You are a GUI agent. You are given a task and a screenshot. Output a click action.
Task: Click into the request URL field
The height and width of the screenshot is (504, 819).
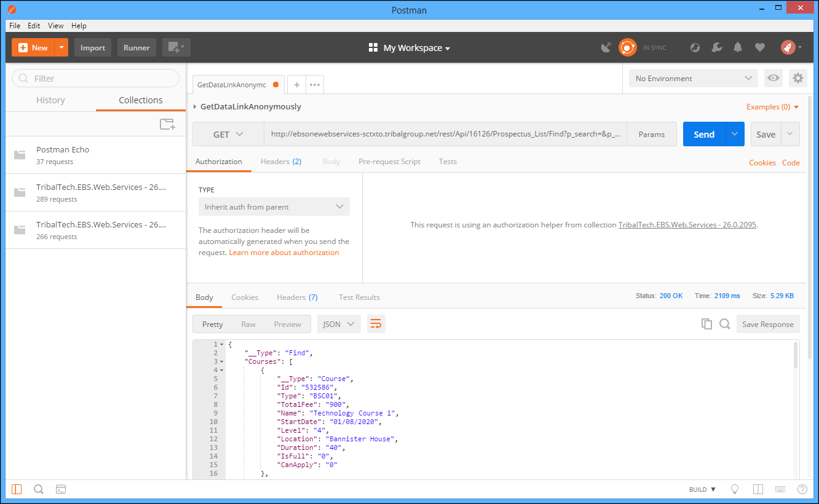tap(446, 134)
